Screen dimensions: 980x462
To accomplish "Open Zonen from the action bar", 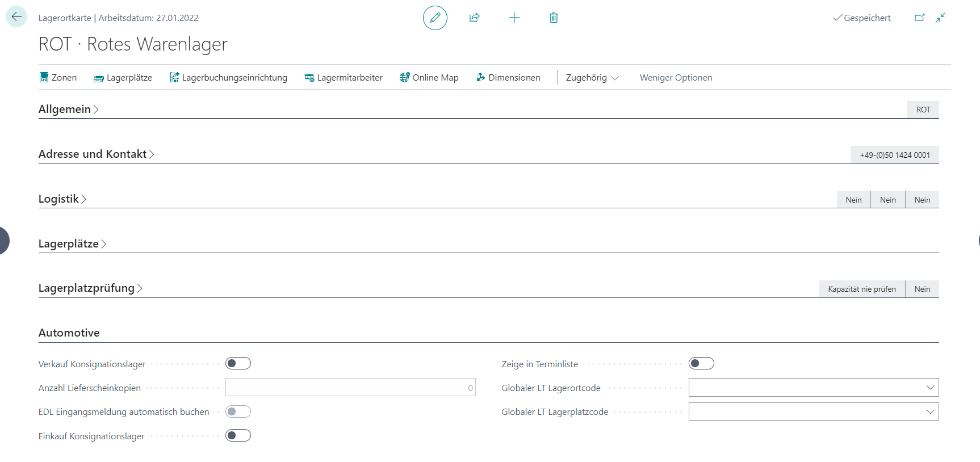I will coord(58,78).
